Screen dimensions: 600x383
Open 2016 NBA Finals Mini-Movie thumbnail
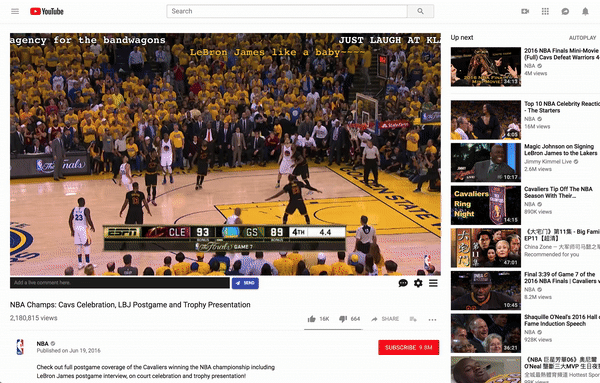pos(486,67)
